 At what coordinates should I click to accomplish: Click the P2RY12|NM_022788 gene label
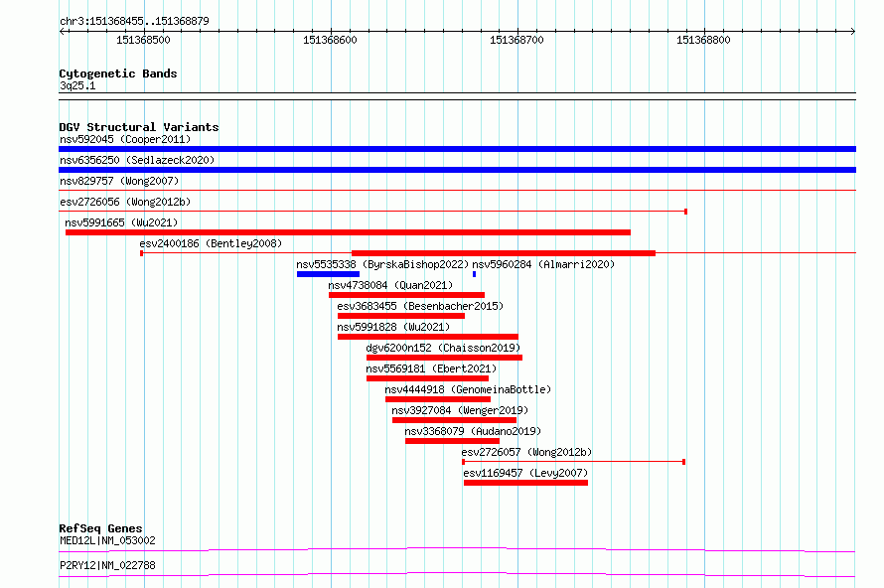click(x=107, y=565)
